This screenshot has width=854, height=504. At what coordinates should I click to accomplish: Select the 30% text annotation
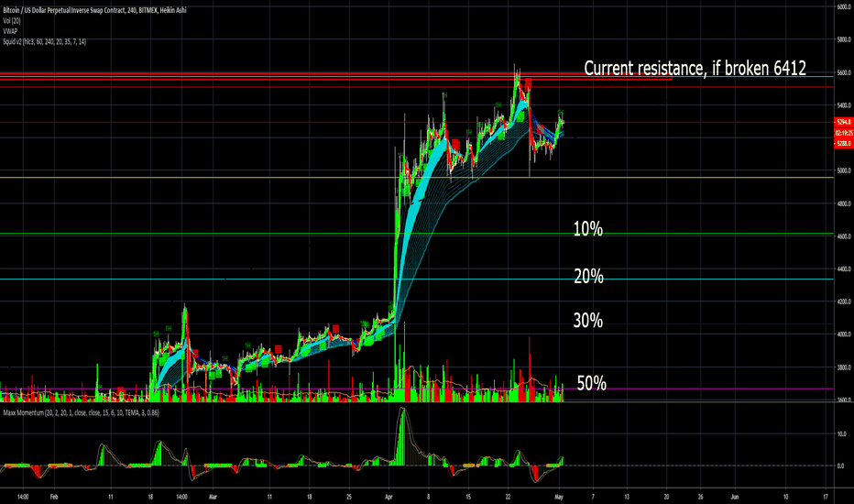pyautogui.click(x=587, y=320)
